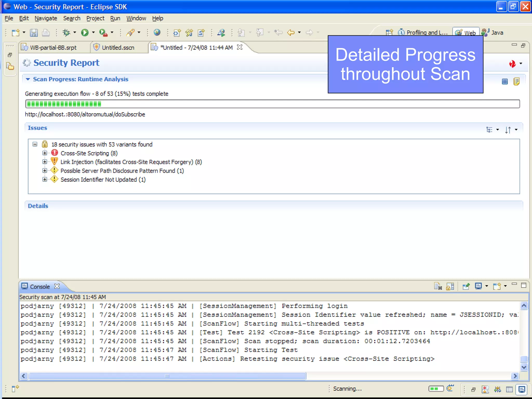Click the Pin Console icon
Image resolution: width=532 pixels, height=399 pixels.
click(466, 286)
